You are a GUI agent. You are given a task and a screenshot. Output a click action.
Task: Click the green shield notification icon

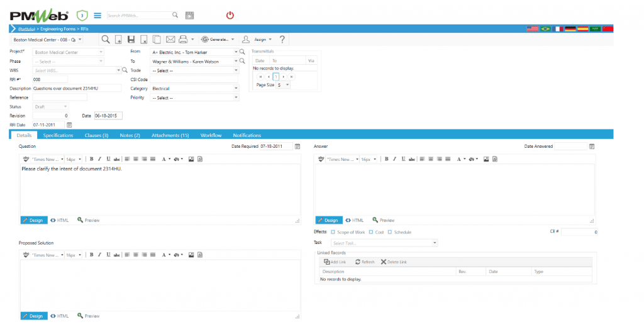(82, 16)
